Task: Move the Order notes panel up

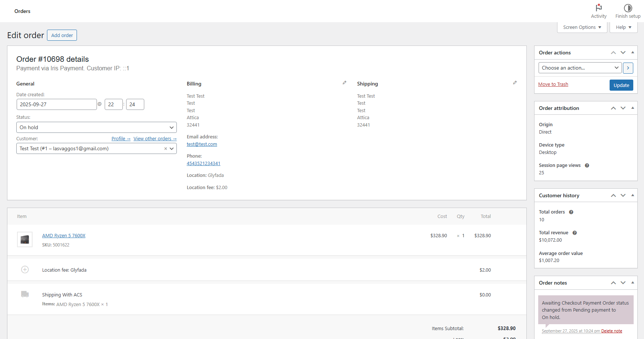Action: (x=613, y=283)
